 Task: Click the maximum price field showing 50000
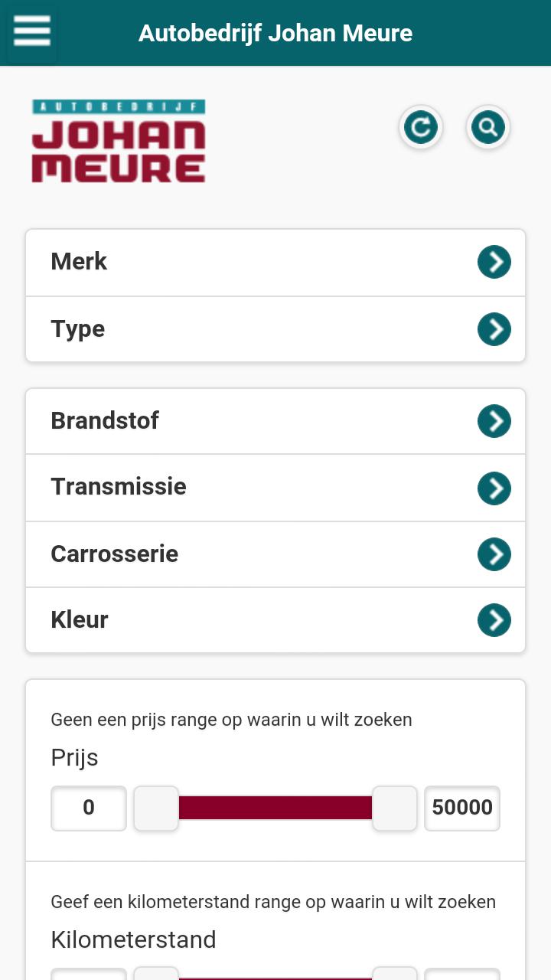click(462, 808)
